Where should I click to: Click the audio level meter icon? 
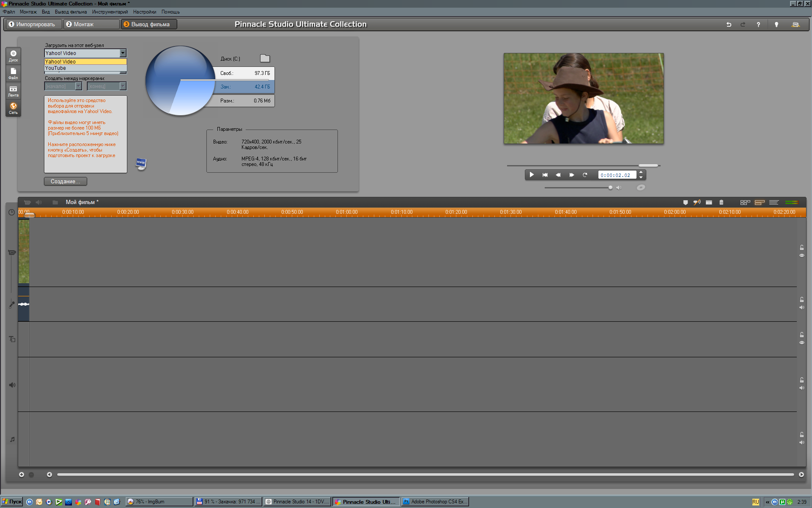coord(791,202)
